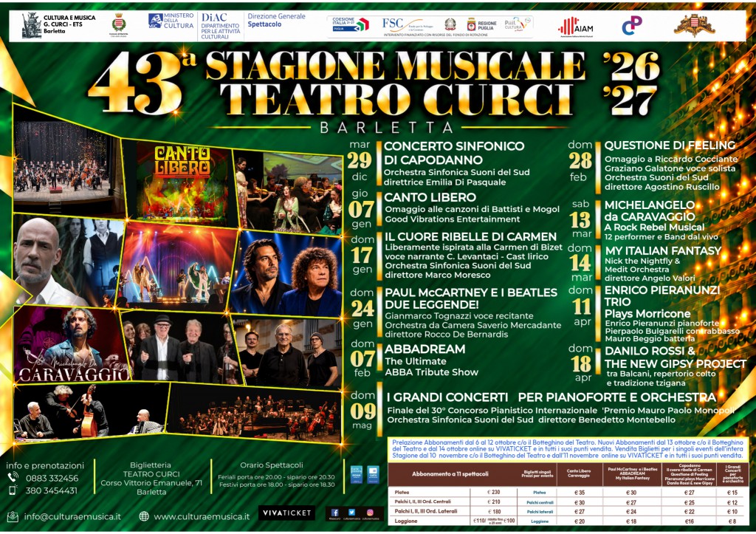Click the email envelope icon
The width and height of the screenshot is (756, 534).
(13, 516)
